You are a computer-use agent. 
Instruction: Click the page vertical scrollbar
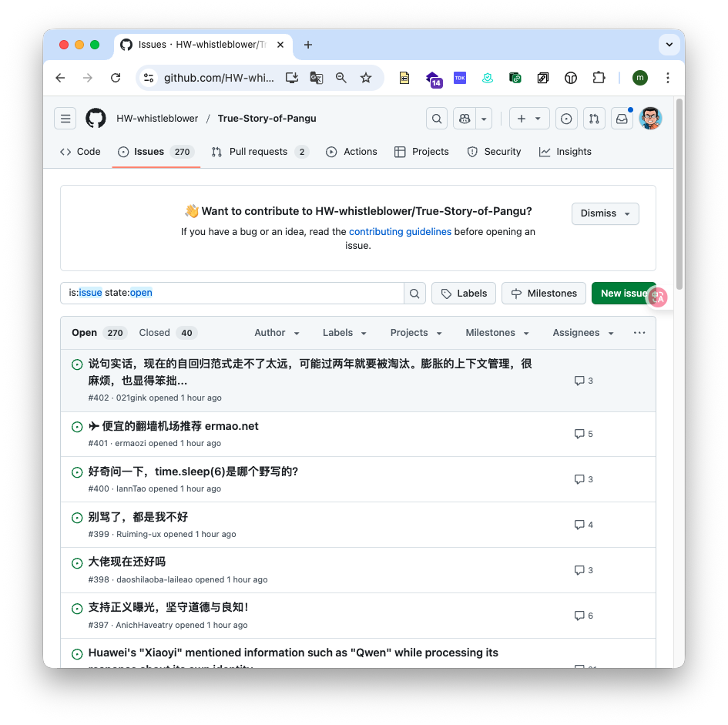[x=679, y=194]
